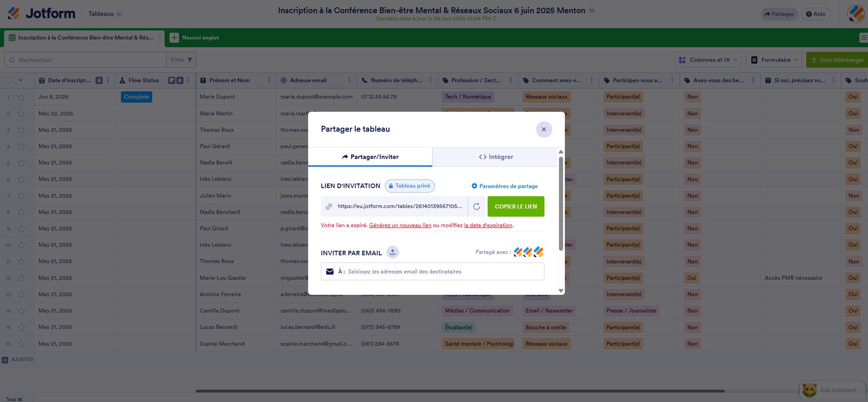The width and height of the screenshot is (868, 402).
Task: Regenerate the invitation link with the refresh icon
Action: [477, 207]
